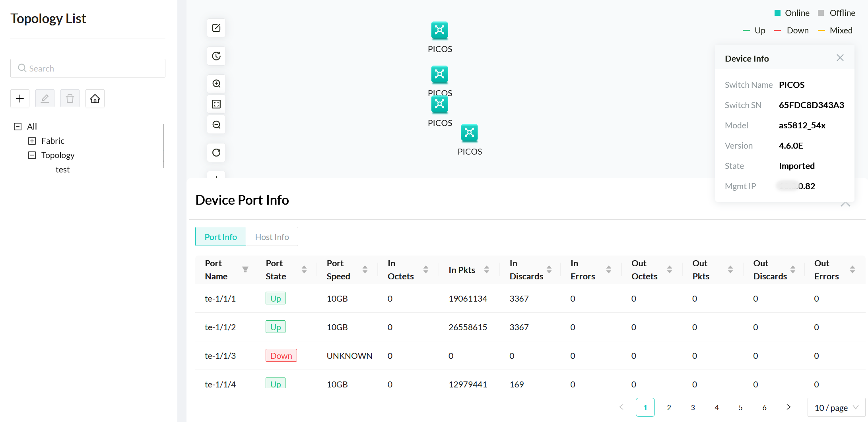
Task: Click the topology Search input field
Action: (x=88, y=68)
